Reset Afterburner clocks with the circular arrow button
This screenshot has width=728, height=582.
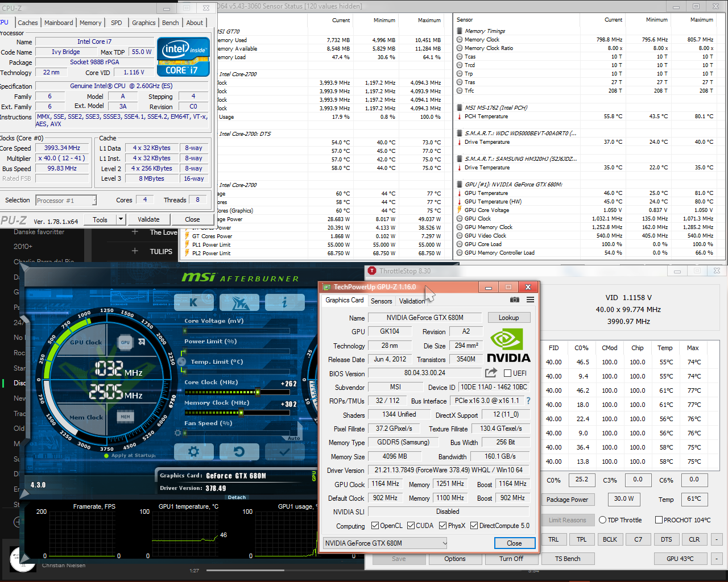click(239, 452)
